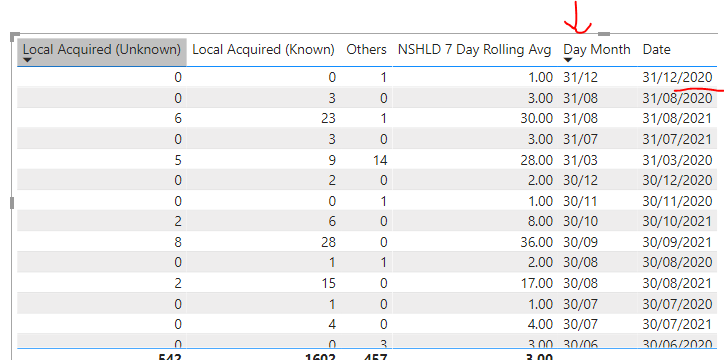Click rolling average value 28.00
The width and height of the screenshot is (724, 360).
tap(537, 160)
